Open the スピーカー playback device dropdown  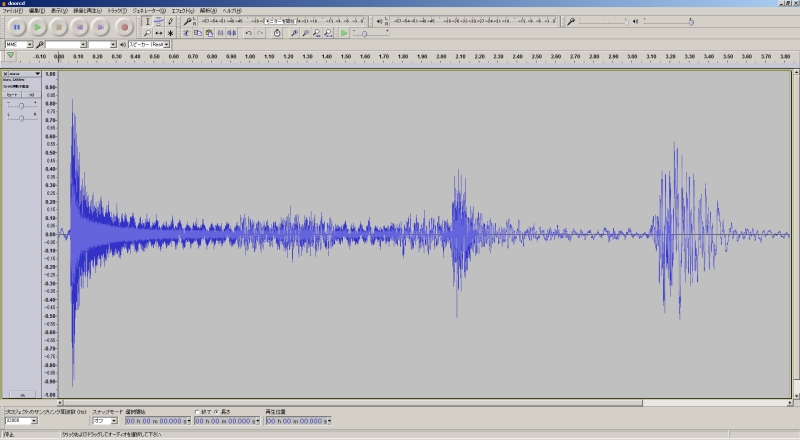[x=149, y=44]
